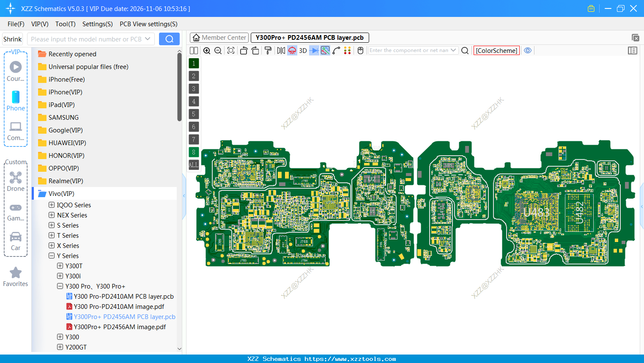Click the search magnifier beside component field

pos(465,50)
